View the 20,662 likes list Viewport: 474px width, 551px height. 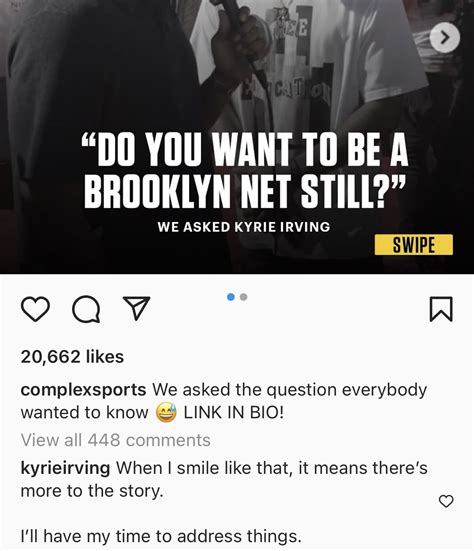[x=72, y=357]
